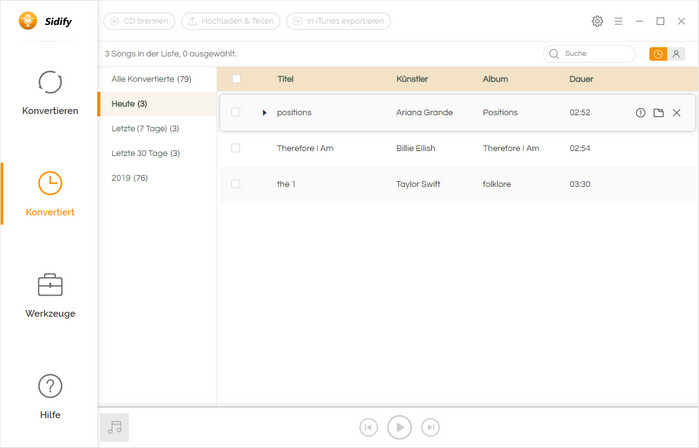This screenshot has height=448, width=699.
Task: Open the hamburger menu icon
Action: [x=618, y=21]
